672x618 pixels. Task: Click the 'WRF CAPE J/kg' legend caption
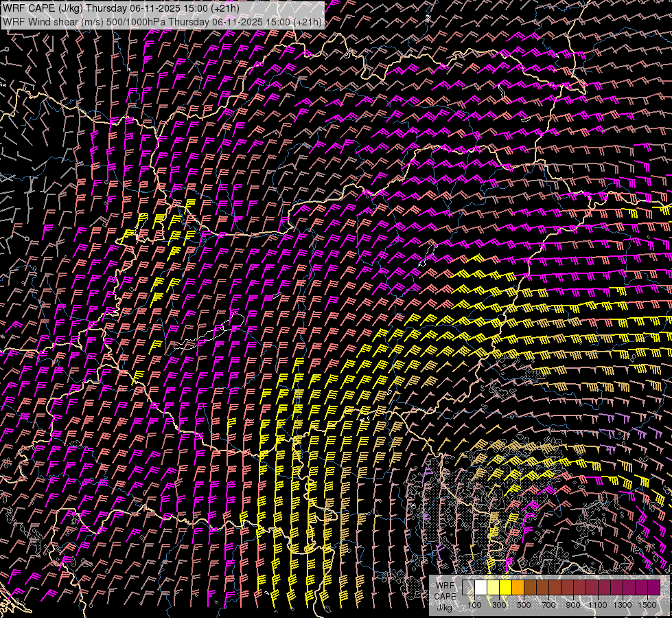[445, 596]
